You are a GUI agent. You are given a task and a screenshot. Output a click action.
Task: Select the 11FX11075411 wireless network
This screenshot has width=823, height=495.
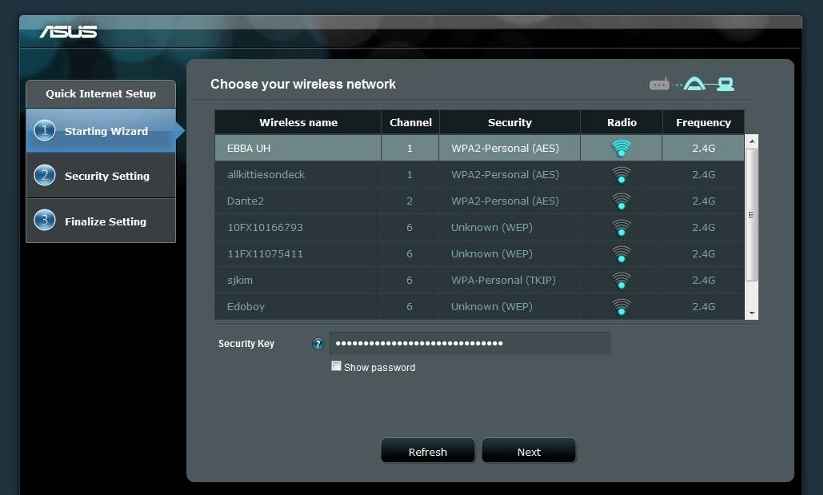point(479,254)
